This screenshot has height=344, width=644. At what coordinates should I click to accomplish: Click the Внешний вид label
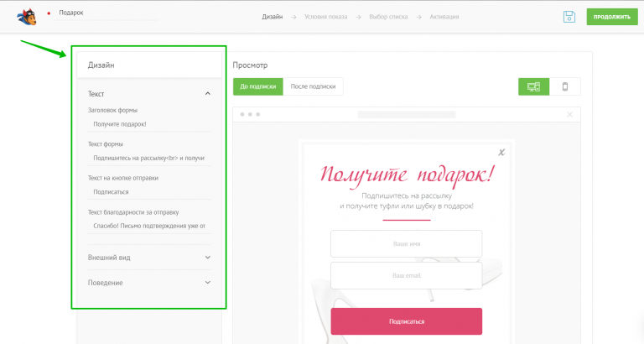pyautogui.click(x=109, y=258)
